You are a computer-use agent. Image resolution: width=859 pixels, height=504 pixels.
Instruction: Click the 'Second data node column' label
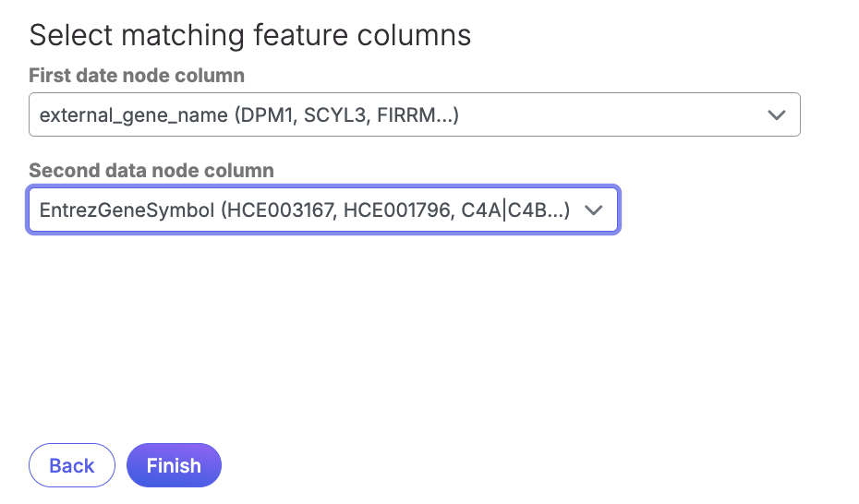point(151,170)
